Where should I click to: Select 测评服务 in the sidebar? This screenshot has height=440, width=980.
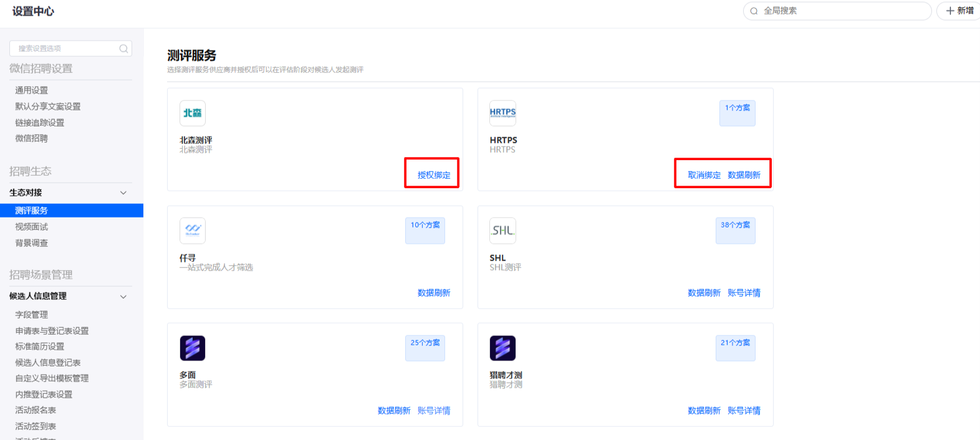72,211
